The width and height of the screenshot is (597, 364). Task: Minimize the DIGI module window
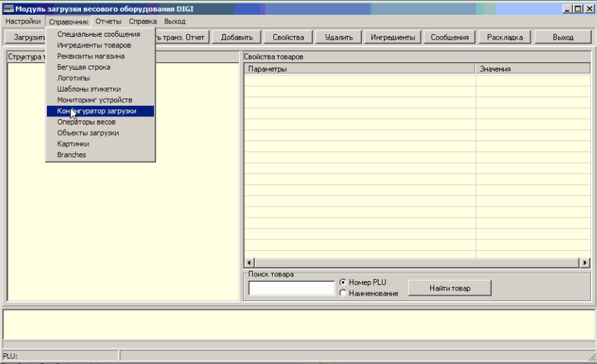[x=568, y=9]
